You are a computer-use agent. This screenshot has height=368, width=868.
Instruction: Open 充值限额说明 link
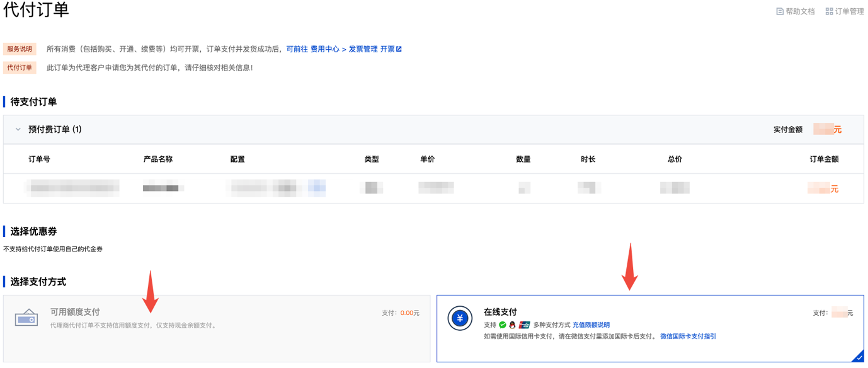point(591,325)
